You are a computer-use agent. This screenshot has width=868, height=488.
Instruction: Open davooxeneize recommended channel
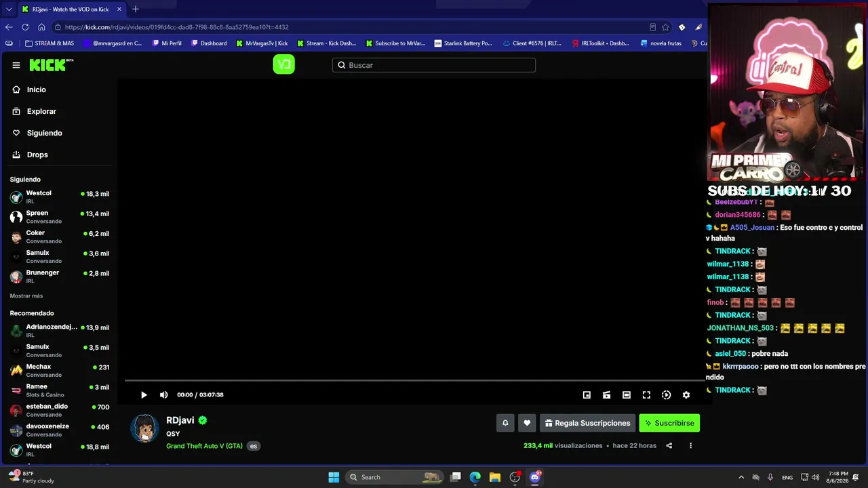59,430
